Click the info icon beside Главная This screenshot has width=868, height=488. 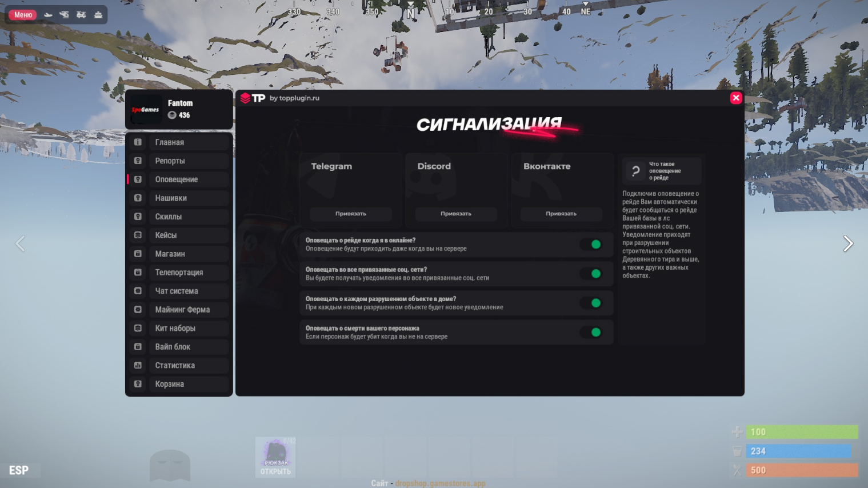(x=138, y=142)
